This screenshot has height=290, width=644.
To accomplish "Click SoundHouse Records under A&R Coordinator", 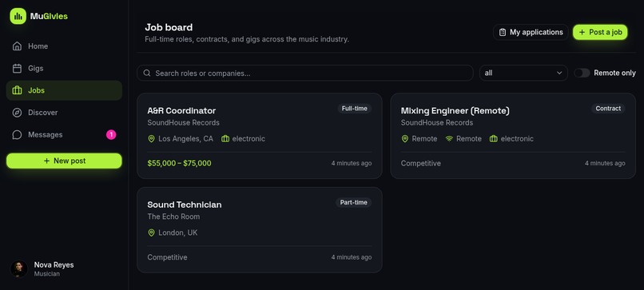I will tap(184, 123).
